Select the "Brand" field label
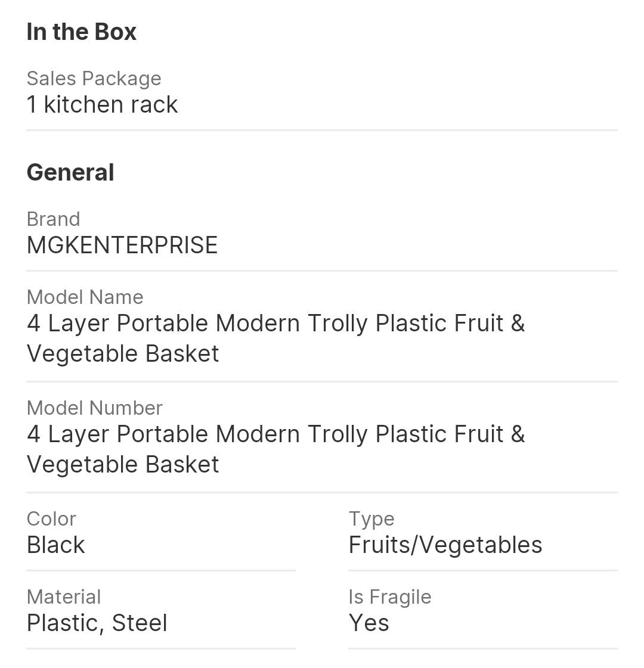The height and width of the screenshot is (668, 644). pos(53,219)
